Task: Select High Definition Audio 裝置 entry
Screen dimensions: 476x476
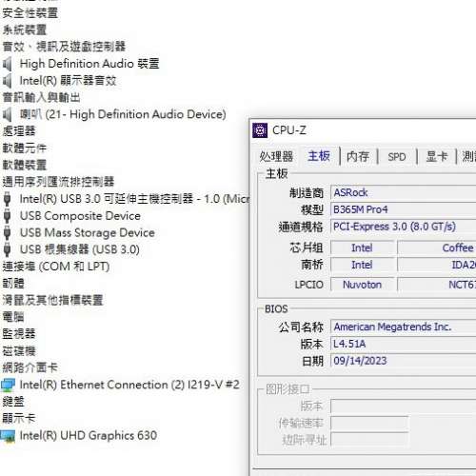Action: 89,64
